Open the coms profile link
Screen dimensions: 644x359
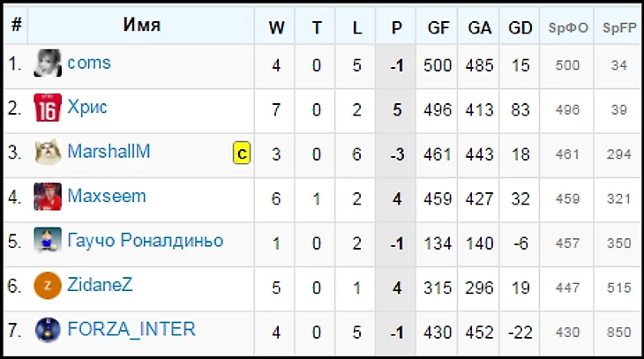(x=89, y=63)
